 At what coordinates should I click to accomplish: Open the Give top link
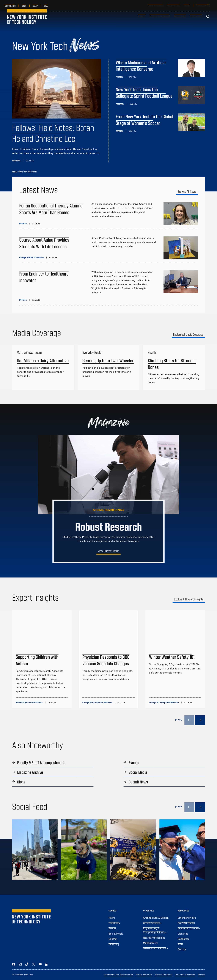click(46, 6)
